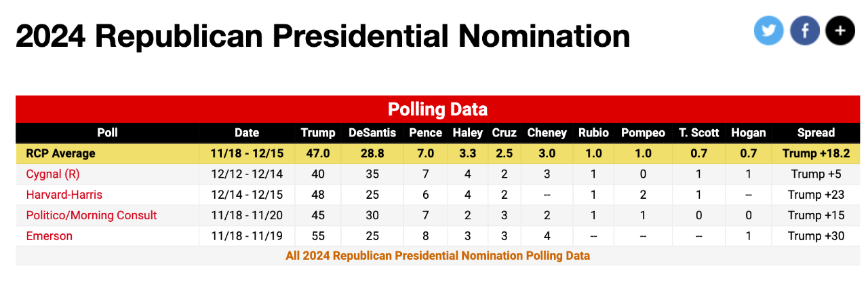Image resolution: width=868 pixels, height=287 pixels.
Task: Click the Trump +18.2 average spread cell
Action: point(816,153)
